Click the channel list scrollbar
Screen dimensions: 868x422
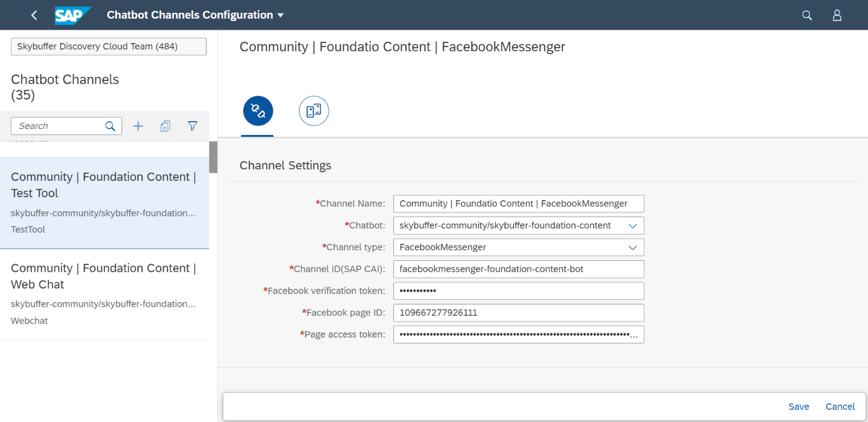pos(213,157)
